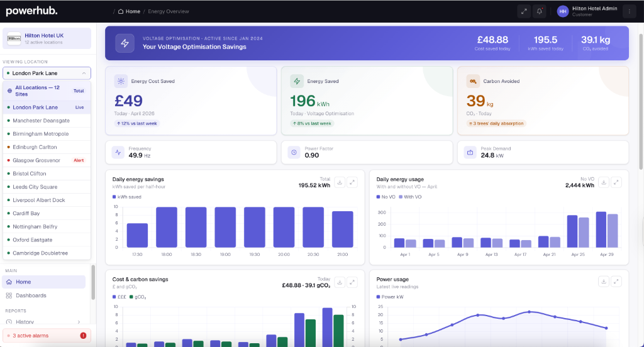Viewport: 644px width, 347px height.
Task: Click the £48.88 cost saved today value
Action: coord(492,40)
